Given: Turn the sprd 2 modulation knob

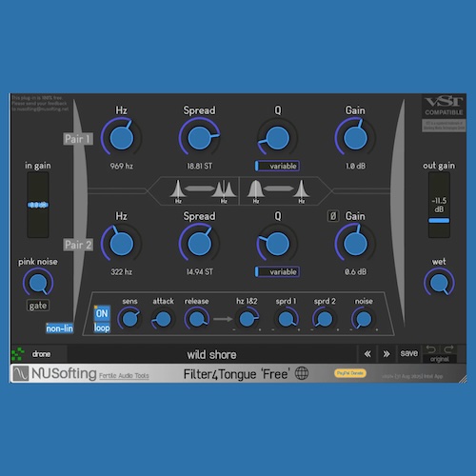Looking at the screenshot, I should [325, 319].
